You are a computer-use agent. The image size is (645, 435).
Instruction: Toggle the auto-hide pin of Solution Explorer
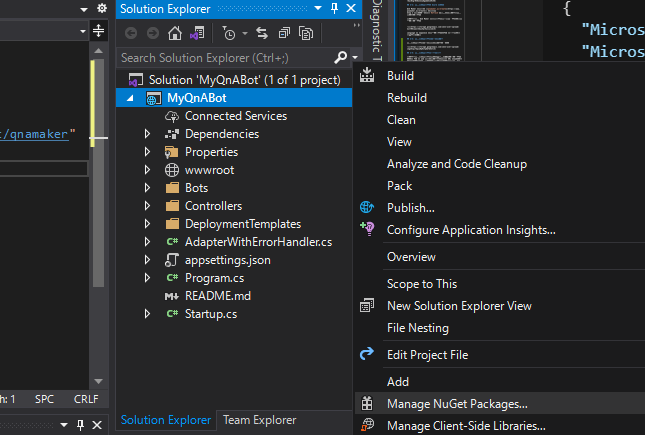(334, 8)
